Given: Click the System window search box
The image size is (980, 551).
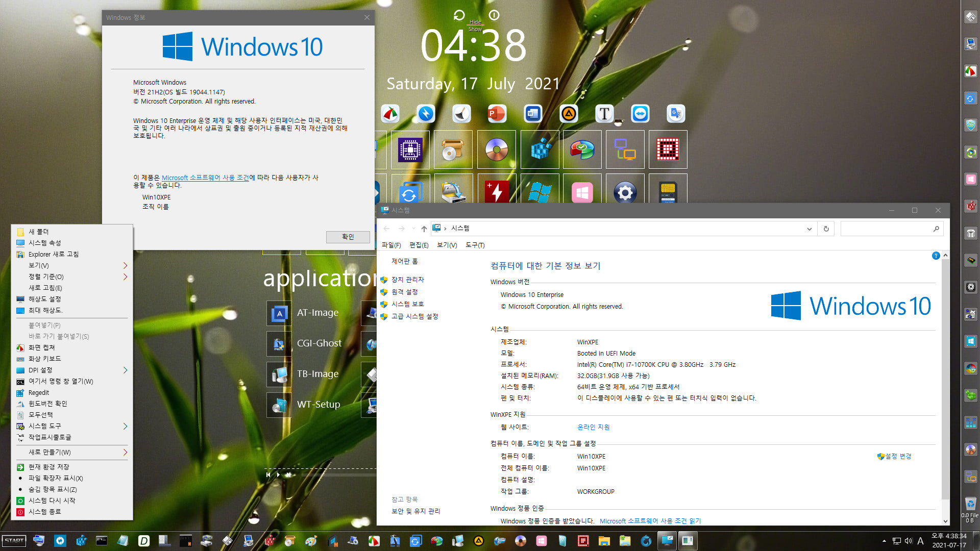Looking at the screenshot, I should coord(892,229).
